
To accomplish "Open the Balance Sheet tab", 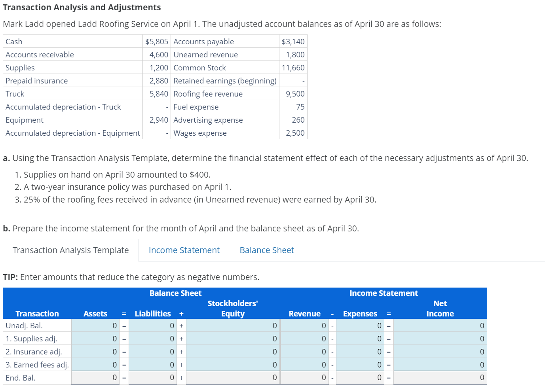I will click(x=266, y=250).
